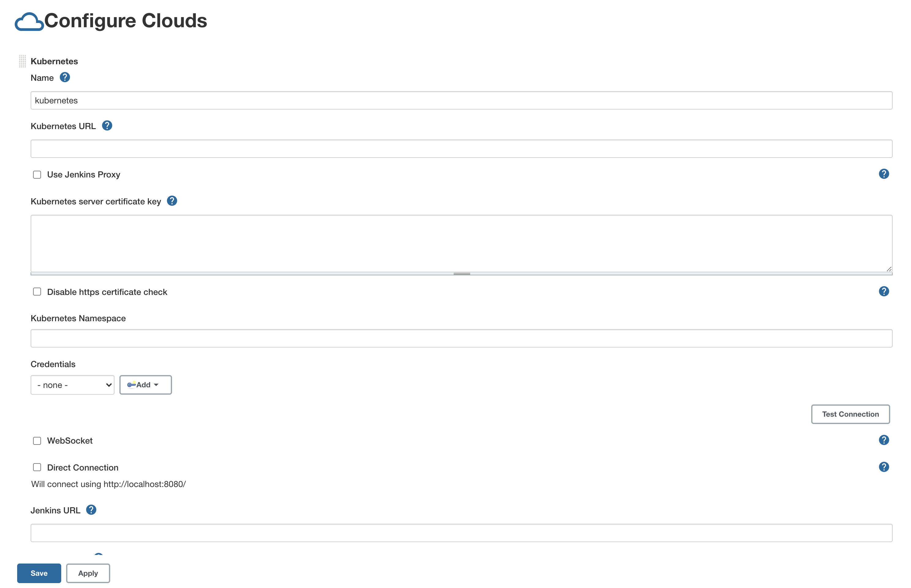
Task: Open help for the WebSocket option
Action: pos(883,440)
